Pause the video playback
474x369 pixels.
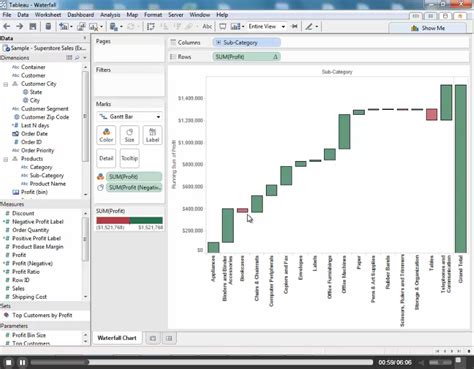click(x=22, y=362)
